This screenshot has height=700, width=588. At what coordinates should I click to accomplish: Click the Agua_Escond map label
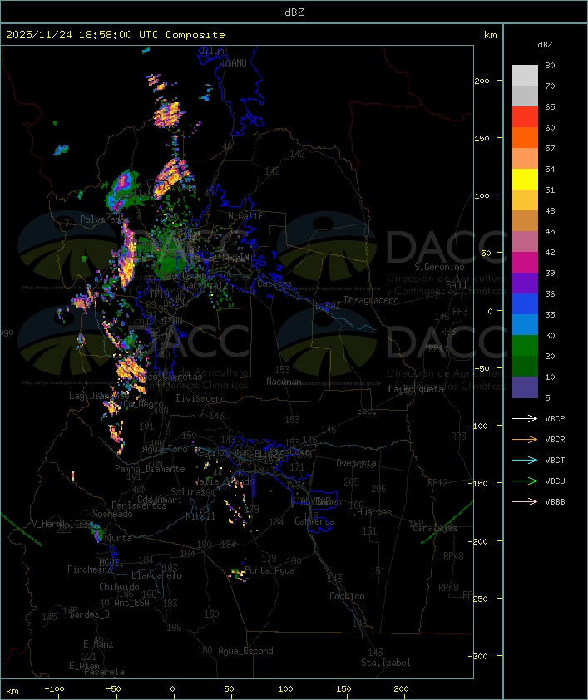[x=245, y=651]
